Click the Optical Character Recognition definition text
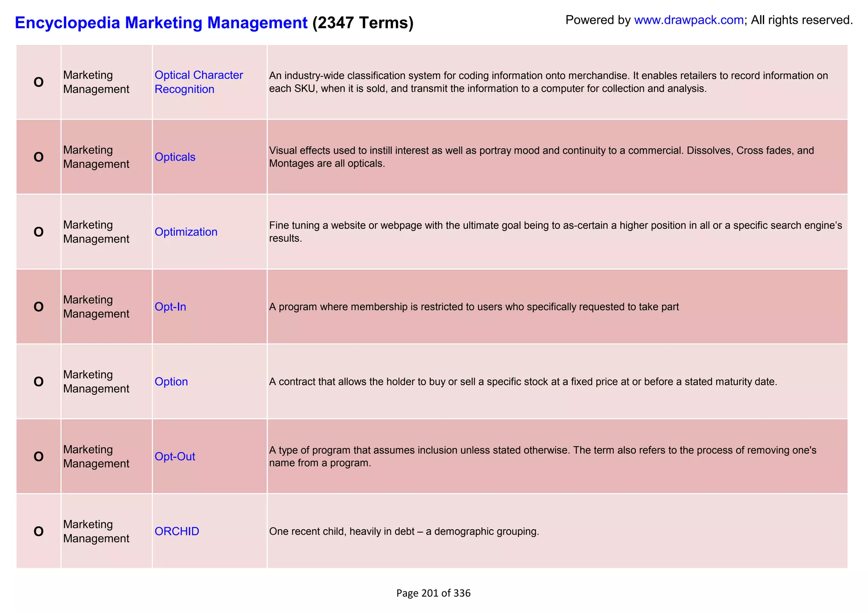The width and height of the screenshot is (868, 614). click(548, 82)
